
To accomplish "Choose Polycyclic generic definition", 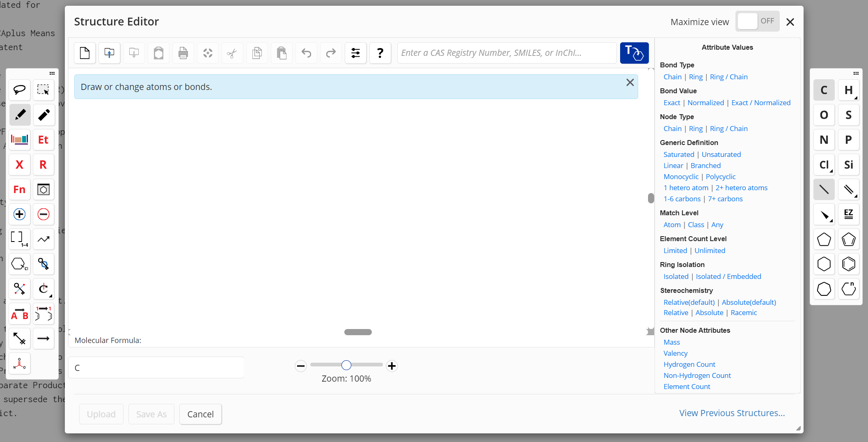I will tap(721, 177).
